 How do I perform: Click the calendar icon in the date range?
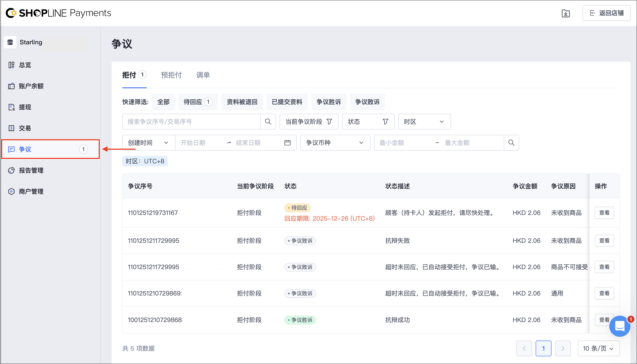coord(287,143)
